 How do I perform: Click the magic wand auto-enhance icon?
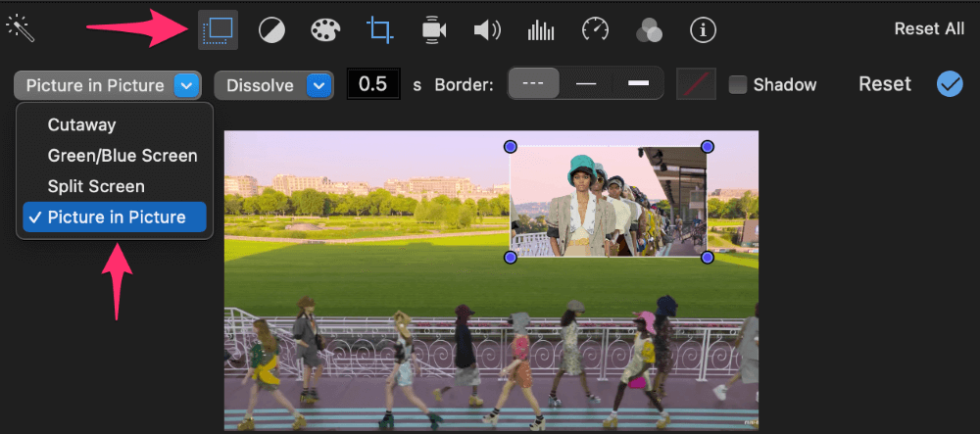coord(20,28)
